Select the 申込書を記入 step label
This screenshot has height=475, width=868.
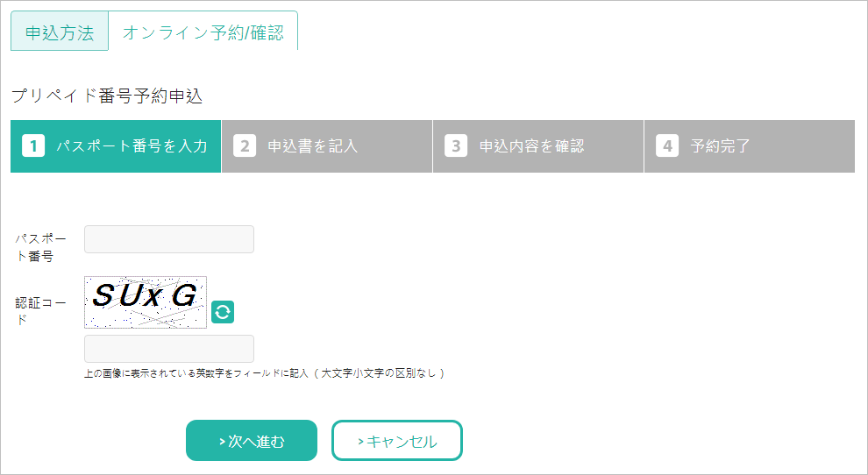pyautogui.click(x=313, y=146)
